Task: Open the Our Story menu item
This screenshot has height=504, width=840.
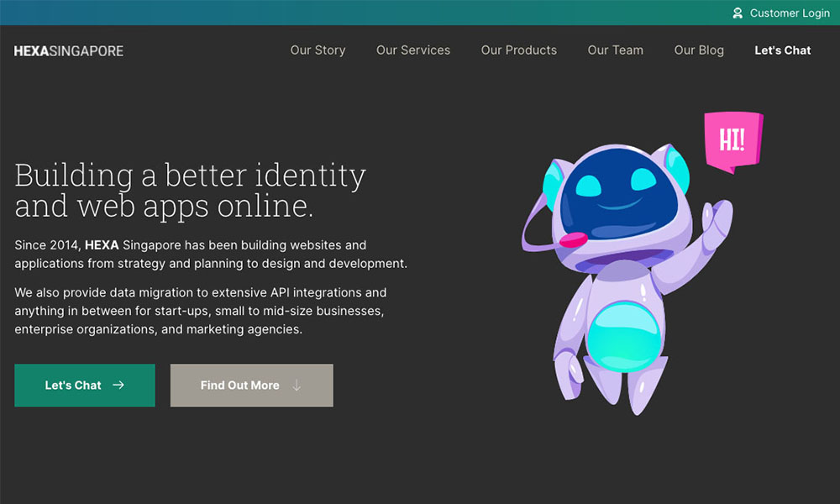Action: click(x=318, y=50)
